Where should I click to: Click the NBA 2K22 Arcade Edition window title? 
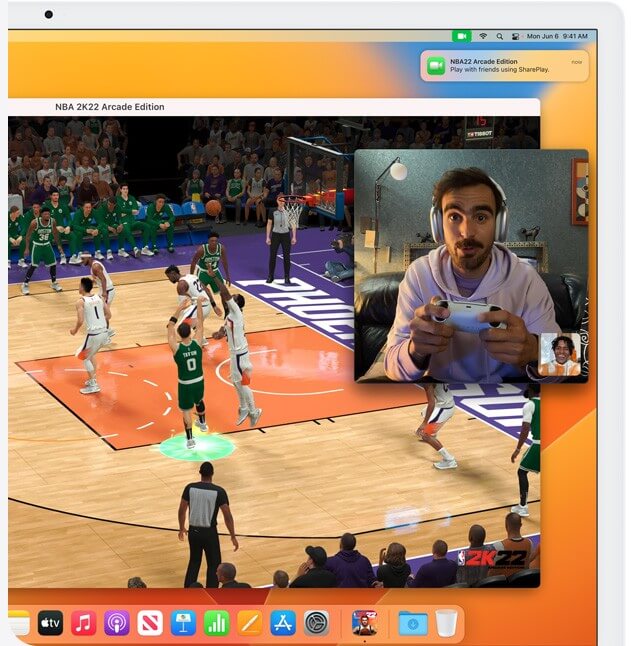point(110,107)
